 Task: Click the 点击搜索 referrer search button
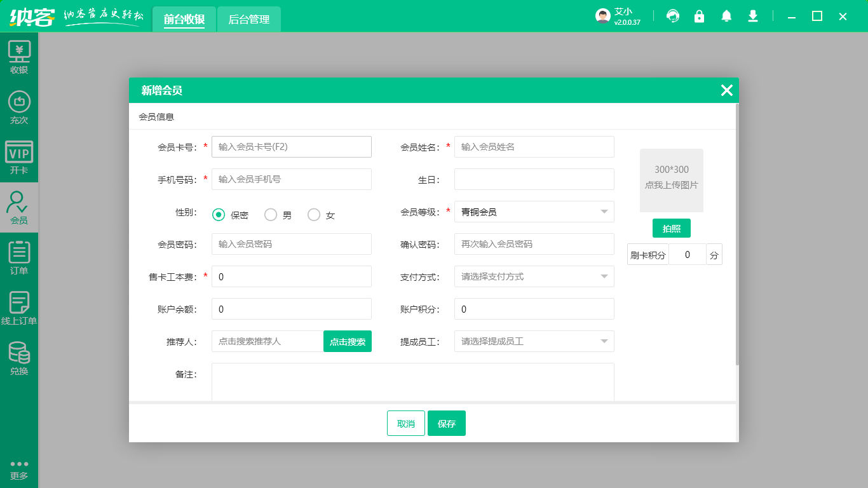pyautogui.click(x=348, y=341)
